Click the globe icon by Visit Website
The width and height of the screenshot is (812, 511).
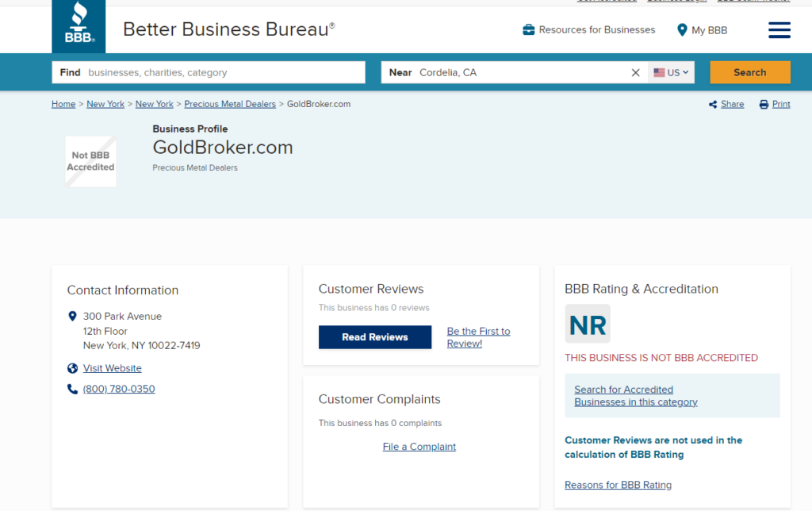(72, 368)
